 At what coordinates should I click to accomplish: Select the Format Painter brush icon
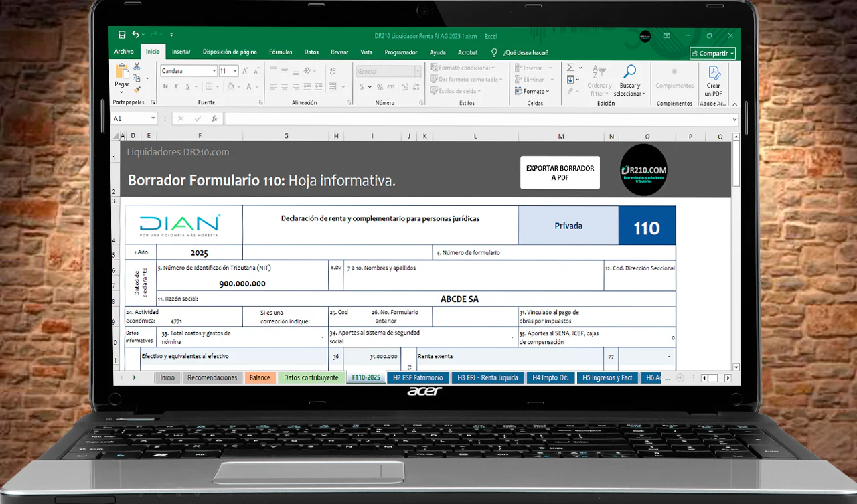[137, 89]
